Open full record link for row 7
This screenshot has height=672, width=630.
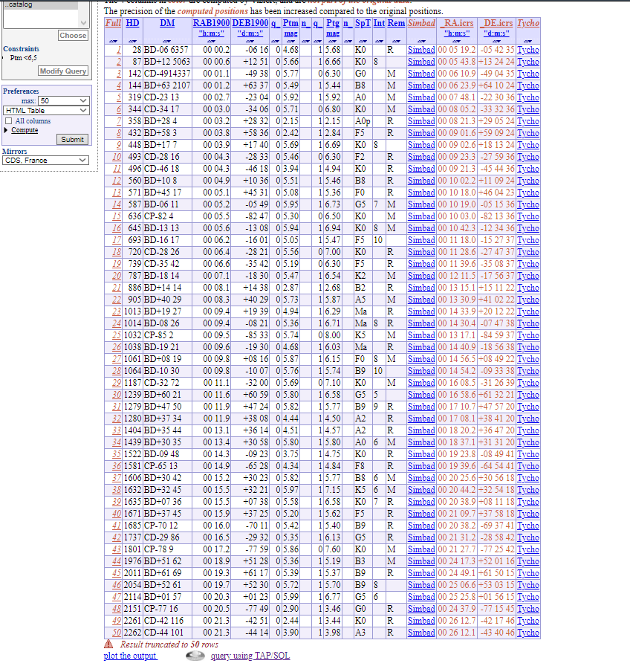click(119, 121)
